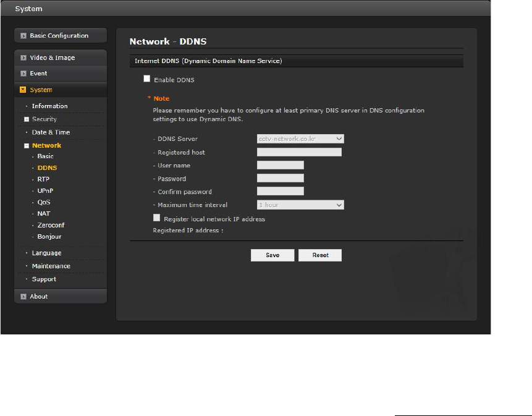Viewport: 532px width, 416px height.
Task: Select the System menu section
Action: pyautogui.click(x=61, y=90)
